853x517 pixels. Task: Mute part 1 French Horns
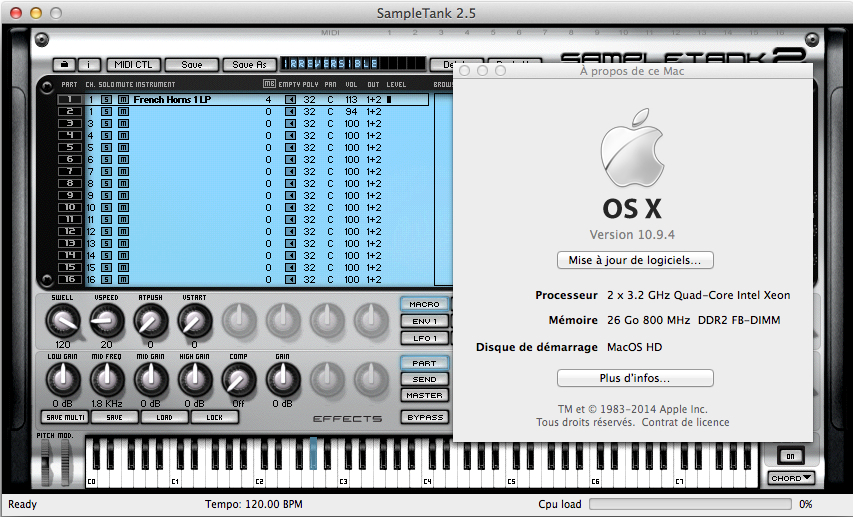click(x=123, y=100)
